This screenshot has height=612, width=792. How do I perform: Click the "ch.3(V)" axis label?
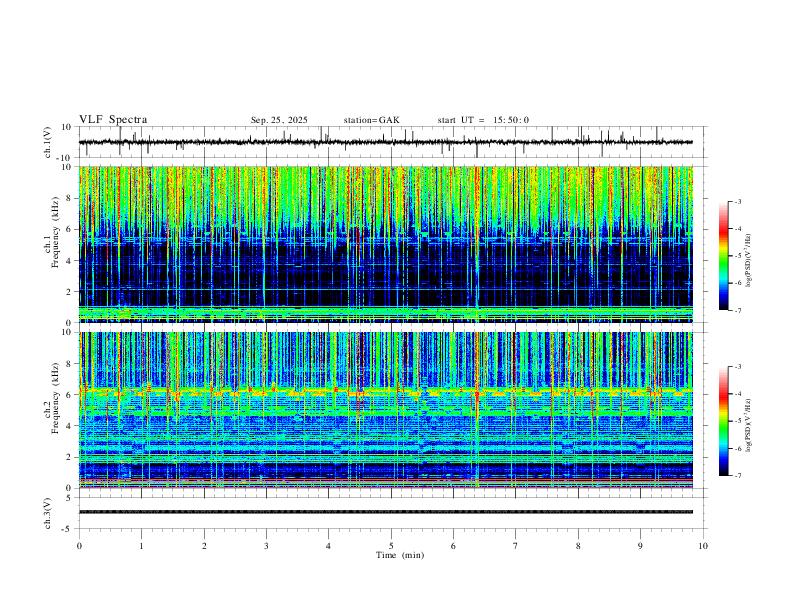coord(48,514)
